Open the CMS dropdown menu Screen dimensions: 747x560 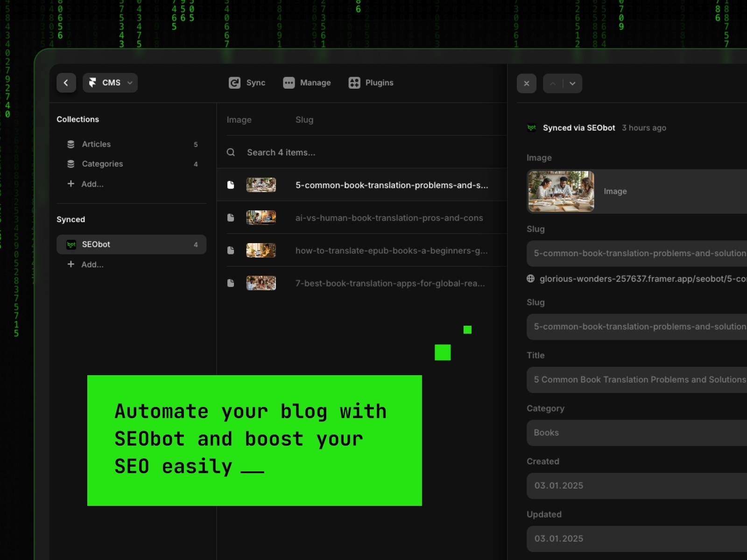point(110,83)
